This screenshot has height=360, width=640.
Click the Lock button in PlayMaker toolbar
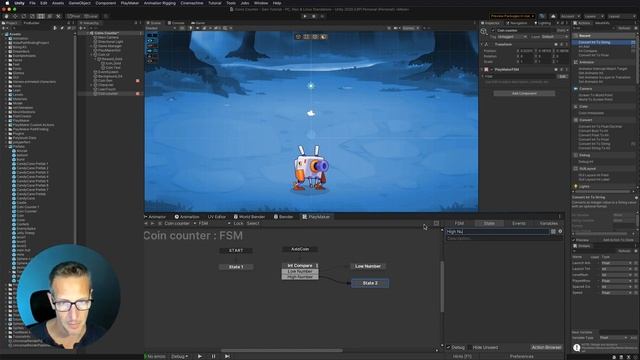pos(238,223)
